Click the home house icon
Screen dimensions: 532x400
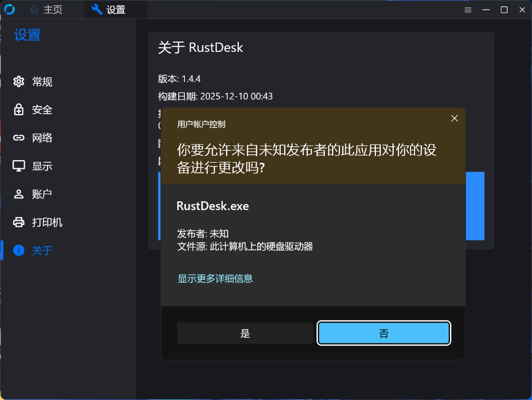pyautogui.click(x=34, y=9)
